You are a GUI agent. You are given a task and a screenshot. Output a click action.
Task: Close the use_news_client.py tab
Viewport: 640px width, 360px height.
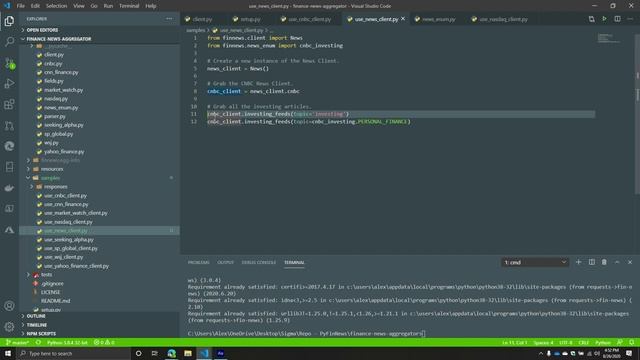[403, 19]
